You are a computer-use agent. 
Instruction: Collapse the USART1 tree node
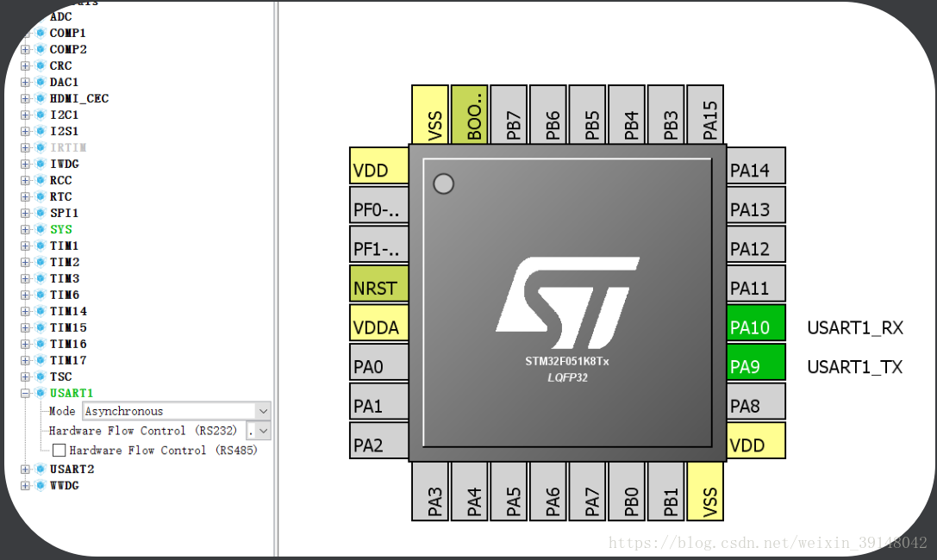point(25,393)
